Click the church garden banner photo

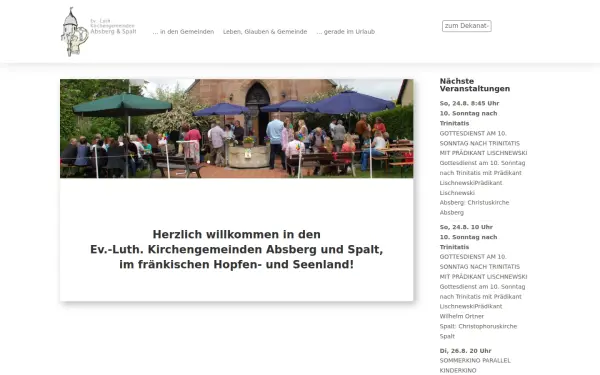[x=236, y=129]
